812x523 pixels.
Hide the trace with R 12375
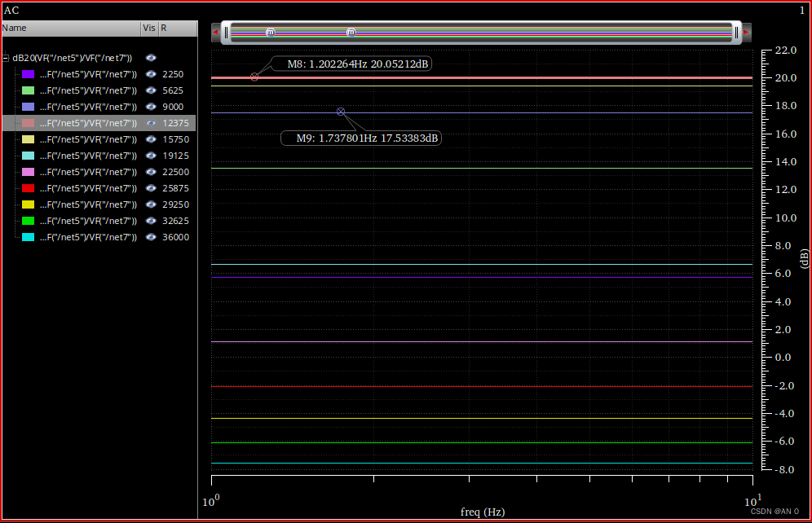[x=151, y=123]
